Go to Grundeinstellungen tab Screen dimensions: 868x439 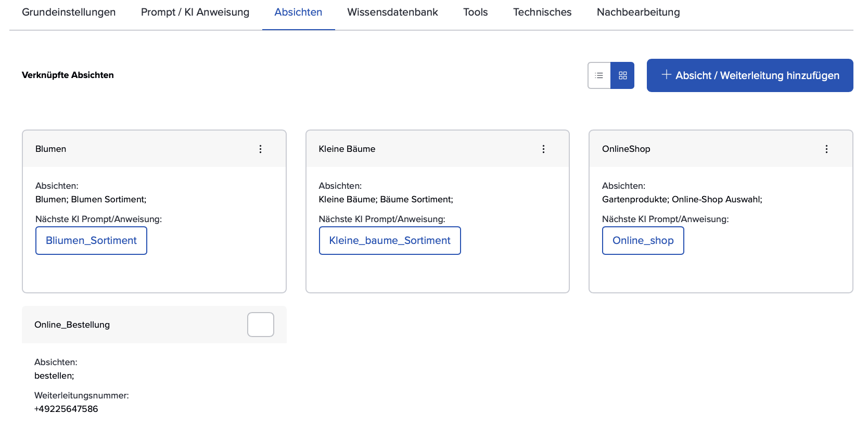click(69, 12)
